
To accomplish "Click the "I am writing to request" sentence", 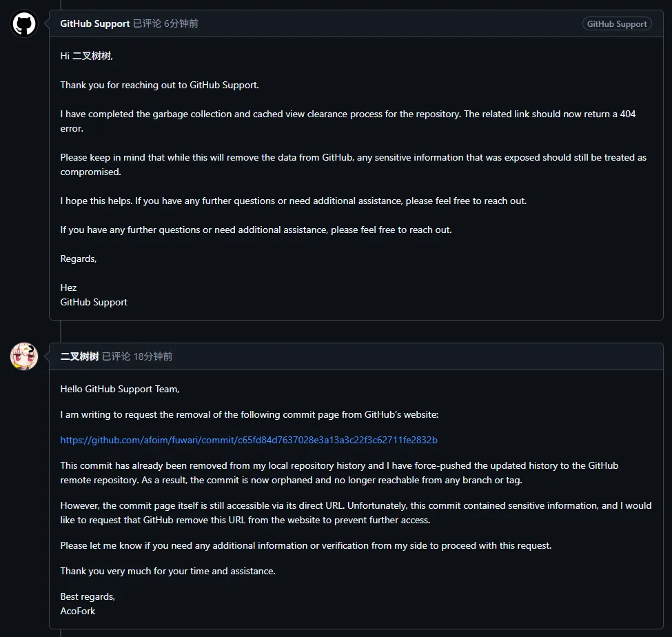I will 249,414.
